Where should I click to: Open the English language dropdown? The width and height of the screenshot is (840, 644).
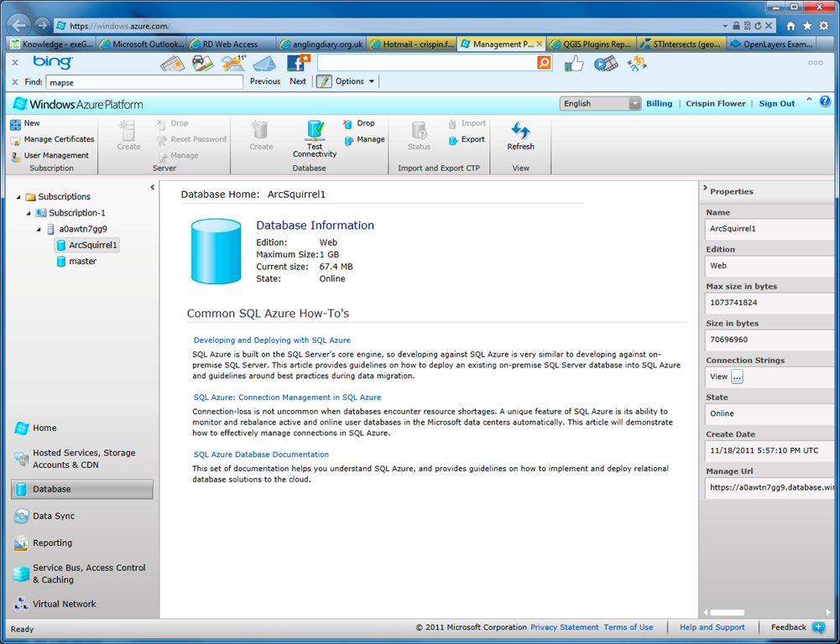pos(600,104)
